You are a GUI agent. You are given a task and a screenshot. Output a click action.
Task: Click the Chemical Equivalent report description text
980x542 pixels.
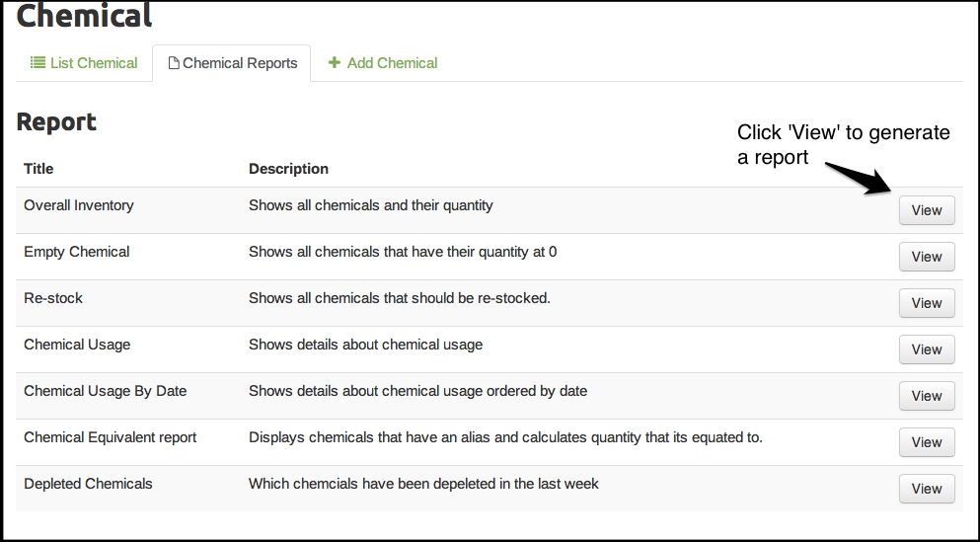pos(505,437)
